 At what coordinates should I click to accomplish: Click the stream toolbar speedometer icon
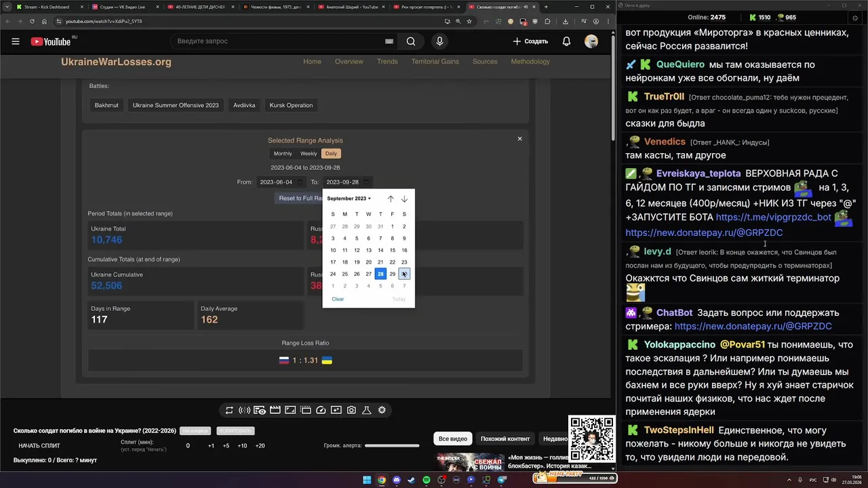(x=321, y=410)
